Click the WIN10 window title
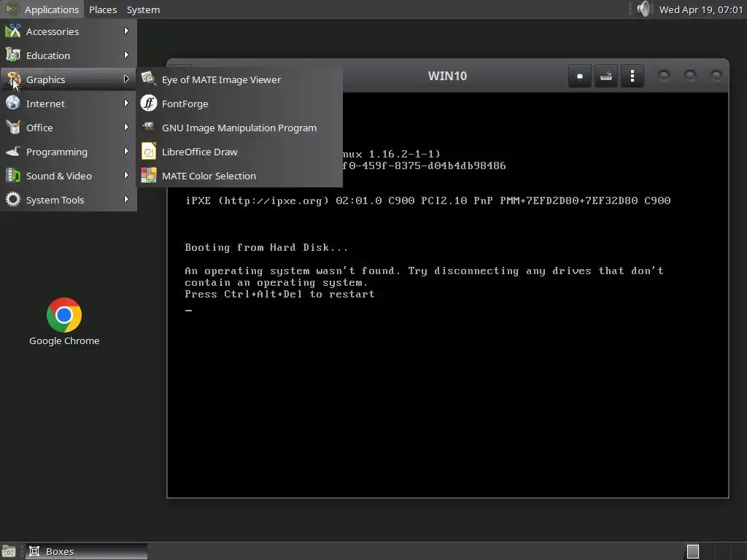 [447, 76]
